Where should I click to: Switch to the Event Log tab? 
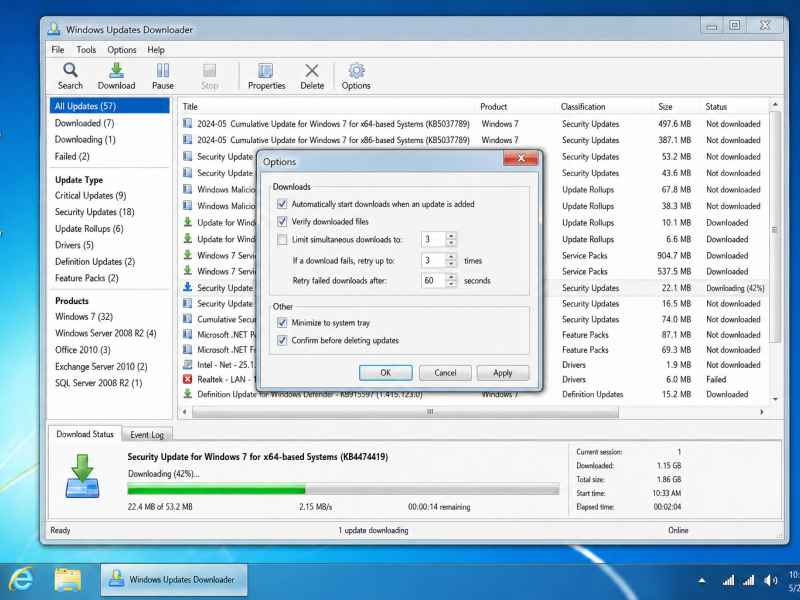[147, 435]
